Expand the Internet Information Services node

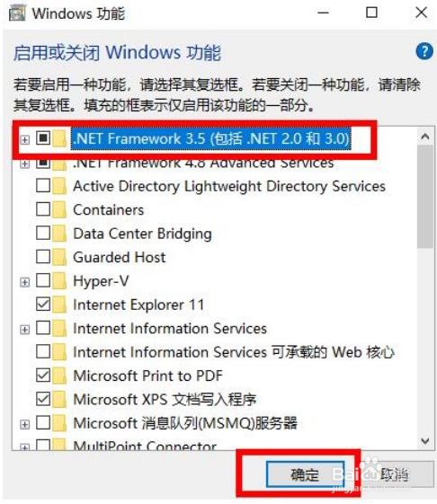25,330
